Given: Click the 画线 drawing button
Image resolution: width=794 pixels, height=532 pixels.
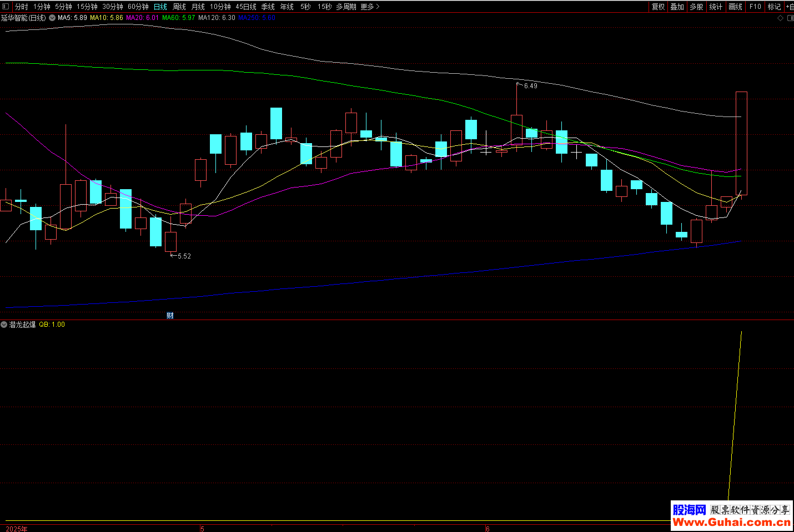Looking at the screenshot, I should pos(735,7).
